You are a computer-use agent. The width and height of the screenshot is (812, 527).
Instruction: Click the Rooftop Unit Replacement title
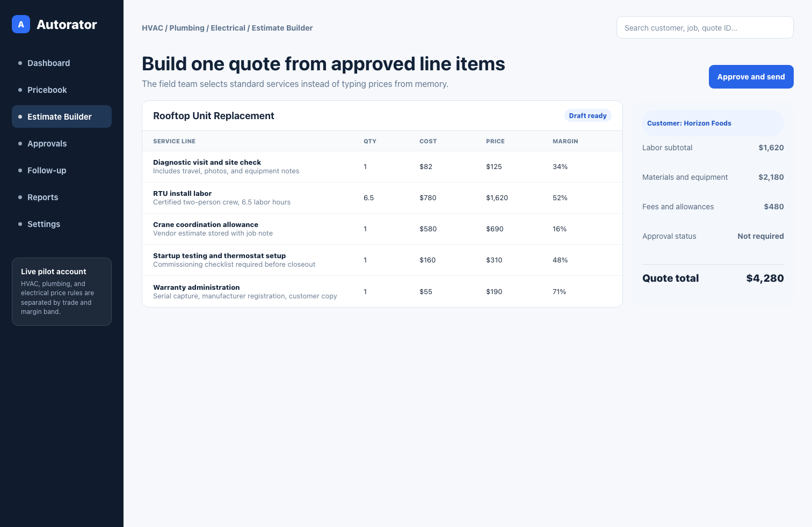click(214, 116)
